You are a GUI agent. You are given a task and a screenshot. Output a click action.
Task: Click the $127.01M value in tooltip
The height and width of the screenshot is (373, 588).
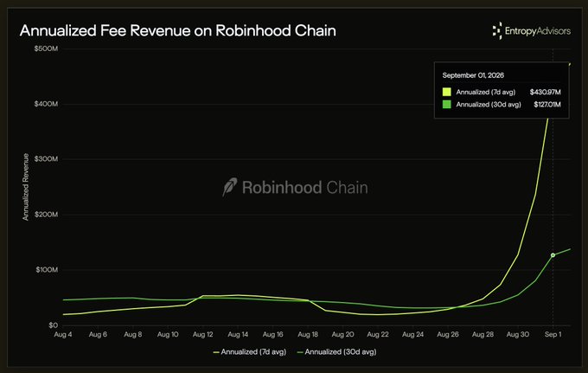(x=547, y=105)
